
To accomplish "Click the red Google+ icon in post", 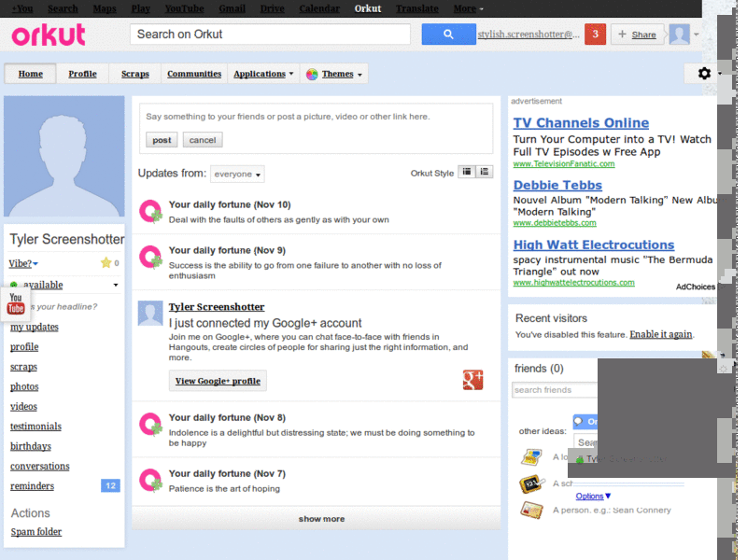I will point(472,380).
